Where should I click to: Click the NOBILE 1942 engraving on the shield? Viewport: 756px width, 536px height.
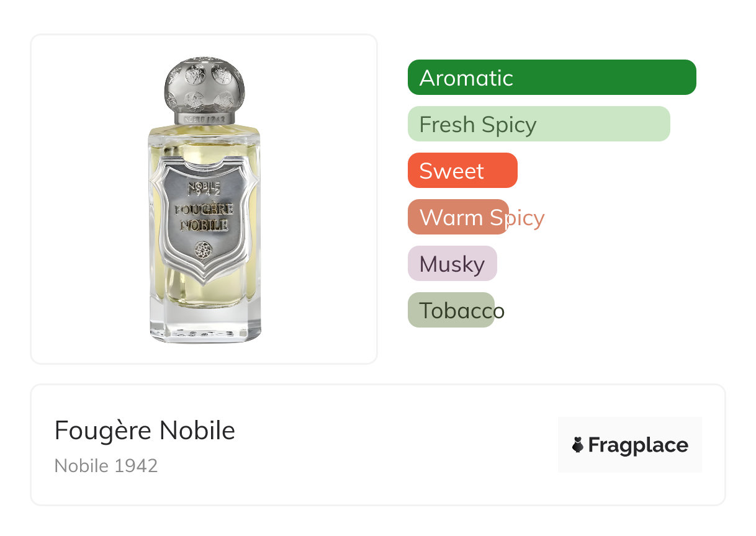204,189
